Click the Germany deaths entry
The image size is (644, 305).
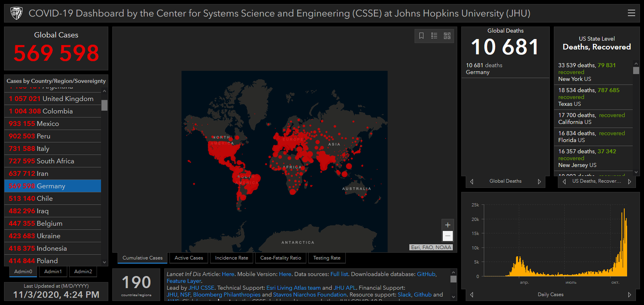coord(505,69)
